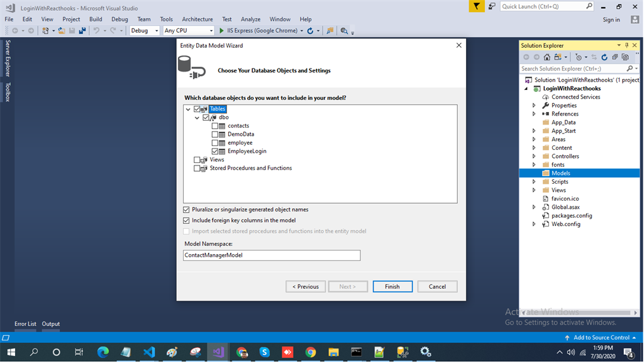The width and height of the screenshot is (644, 363).
Task: Toggle Include foreign key columns in the model
Action: (x=186, y=221)
